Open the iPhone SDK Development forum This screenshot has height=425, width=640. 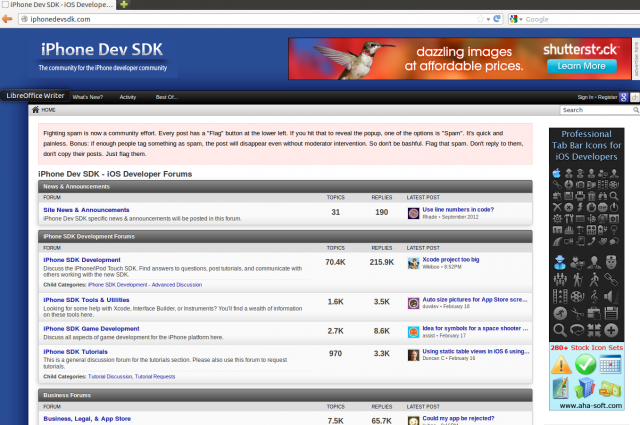(x=82, y=260)
